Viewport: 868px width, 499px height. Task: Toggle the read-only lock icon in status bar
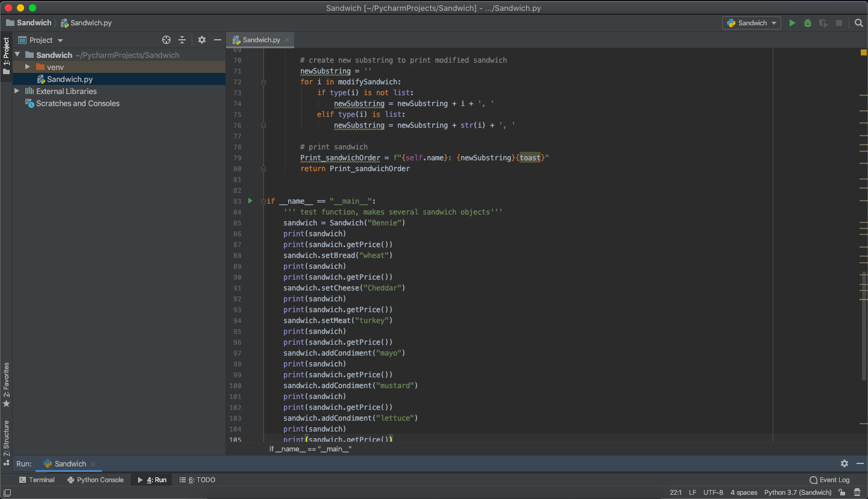pyautogui.click(x=841, y=492)
